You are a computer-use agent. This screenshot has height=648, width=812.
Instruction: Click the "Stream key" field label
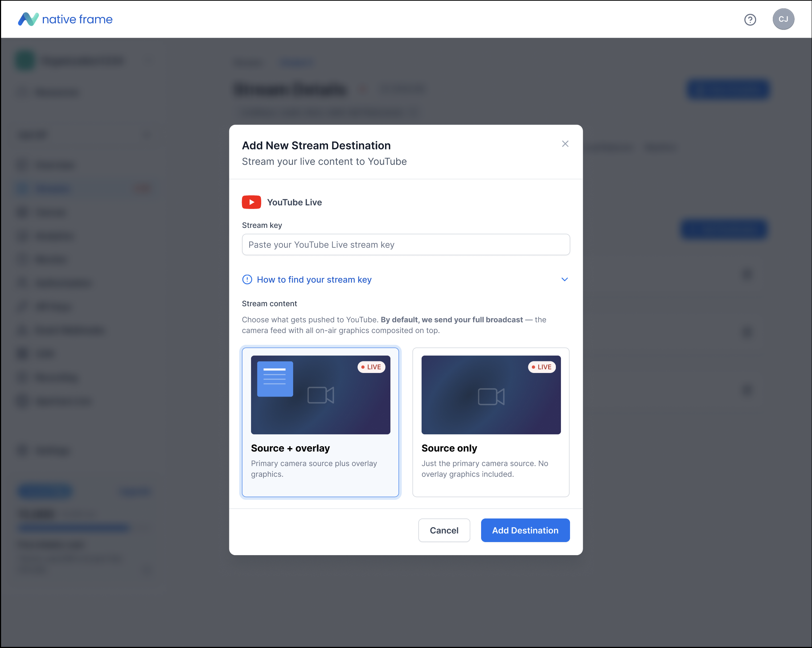coord(262,225)
